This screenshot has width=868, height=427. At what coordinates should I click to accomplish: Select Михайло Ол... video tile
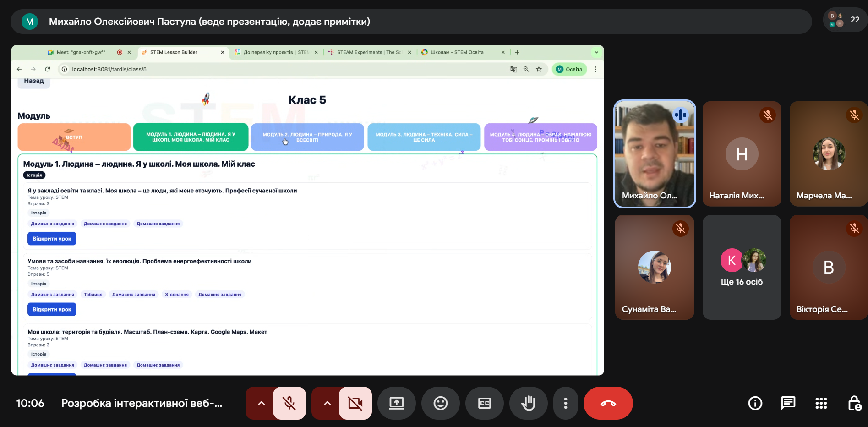point(655,154)
